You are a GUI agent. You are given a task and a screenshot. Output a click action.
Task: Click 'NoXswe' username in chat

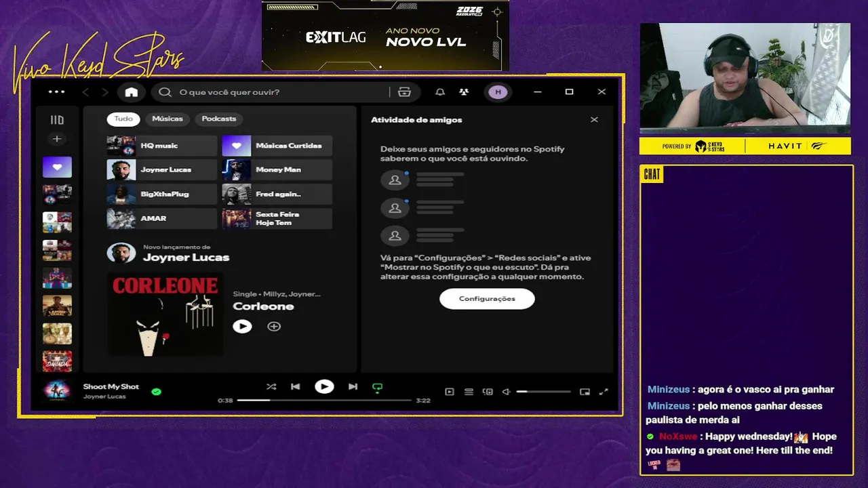pyautogui.click(x=678, y=436)
